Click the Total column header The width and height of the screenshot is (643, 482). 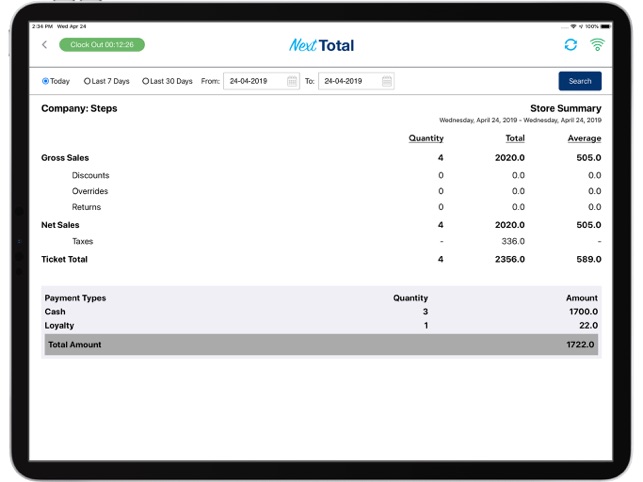[x=515, y=138]
